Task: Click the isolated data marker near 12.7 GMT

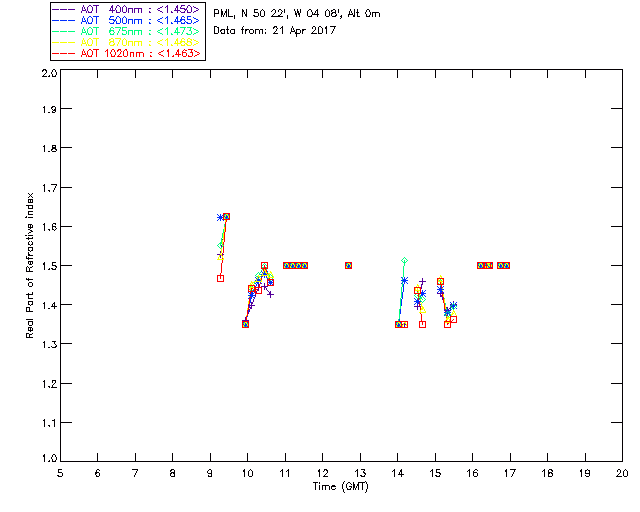Action: coord(348,265)
